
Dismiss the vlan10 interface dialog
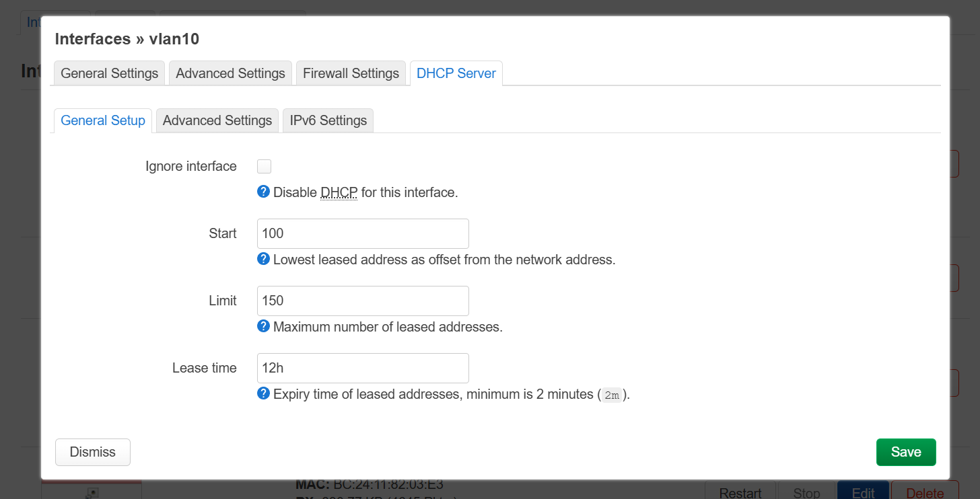[93, 452]
